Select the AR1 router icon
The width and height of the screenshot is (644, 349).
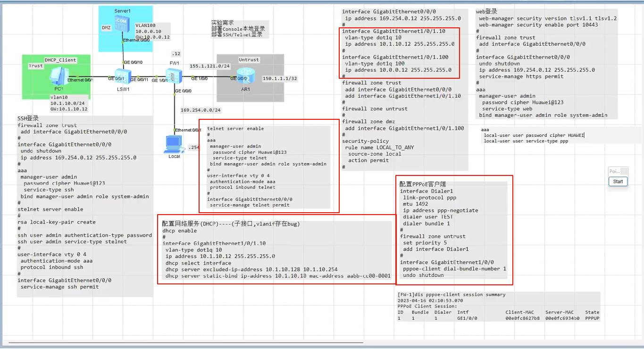(x=245, y=76)
